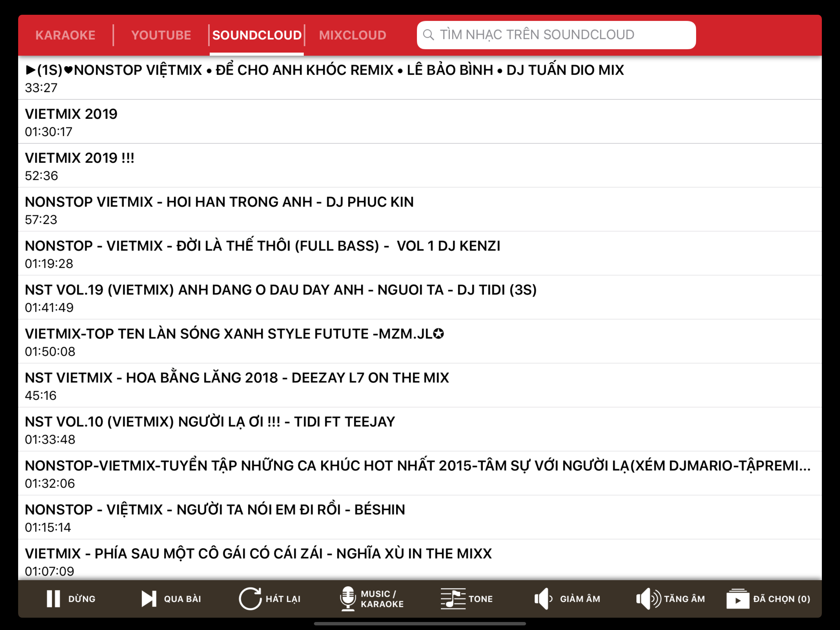Screen dimensions: 840x630
Task: Replay the song with Hát Lại icon
Action: coord(250,599)
